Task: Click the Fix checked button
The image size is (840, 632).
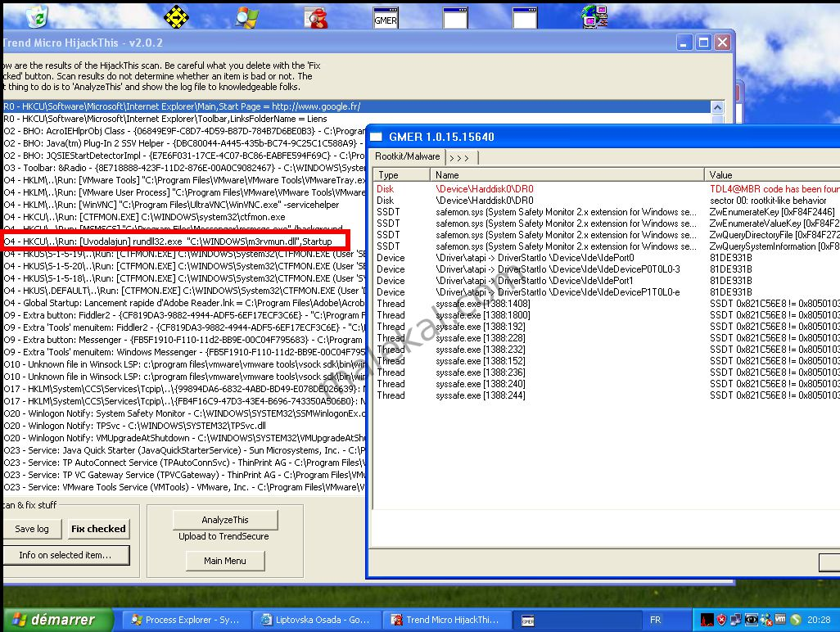Action: click(98, 529)
